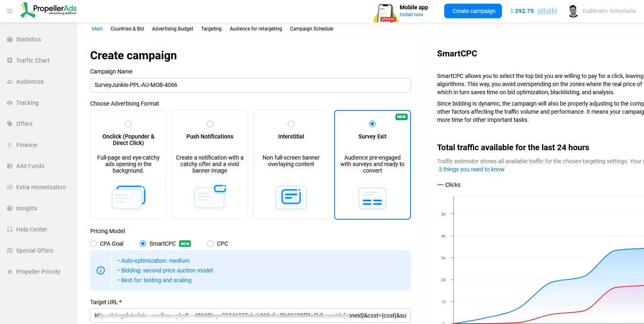
Task: Click the PropellerAds logo
Action: [48, 10]
